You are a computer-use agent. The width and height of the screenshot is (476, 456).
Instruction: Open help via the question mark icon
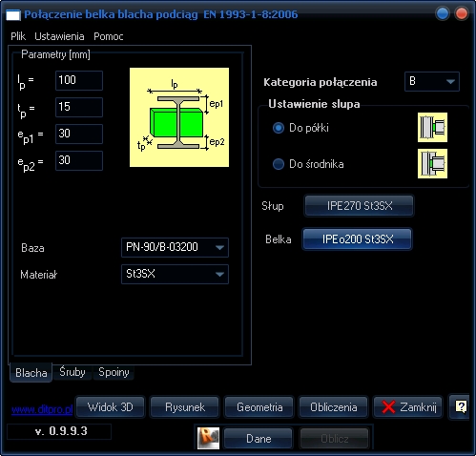click(461, 406)
